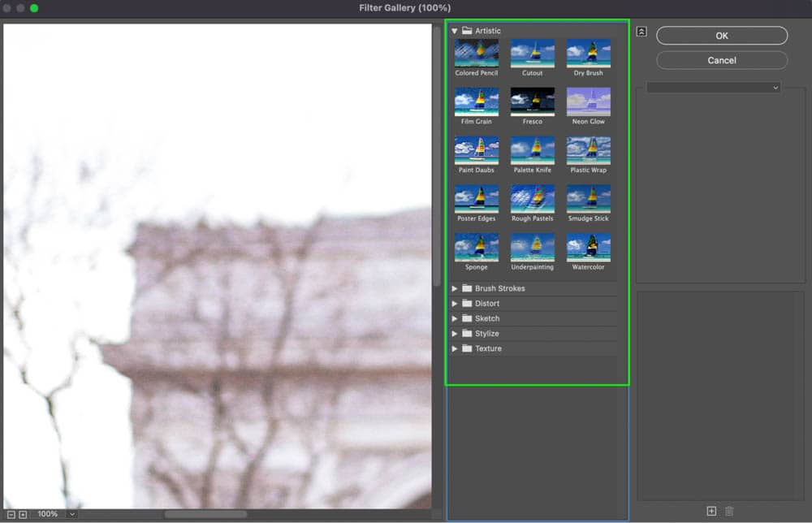Click the Texture folder icon

click(467, 348)
